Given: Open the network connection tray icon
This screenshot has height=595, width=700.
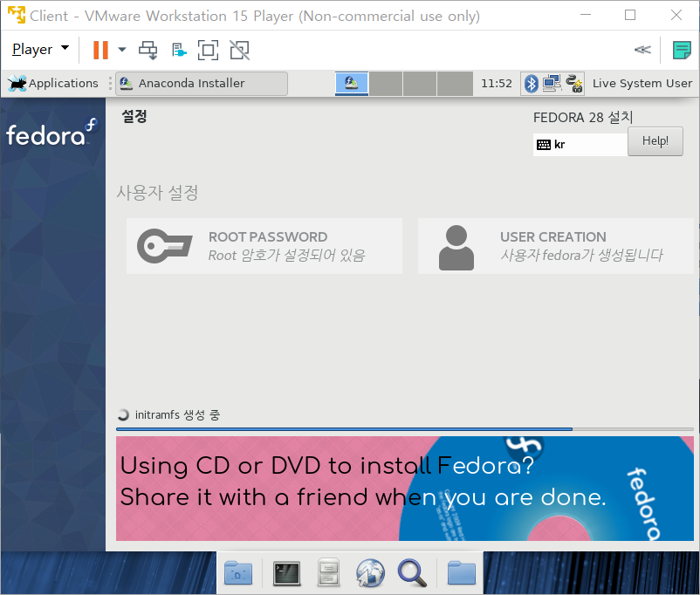Looking at the screenshot, I should point(552,84).
